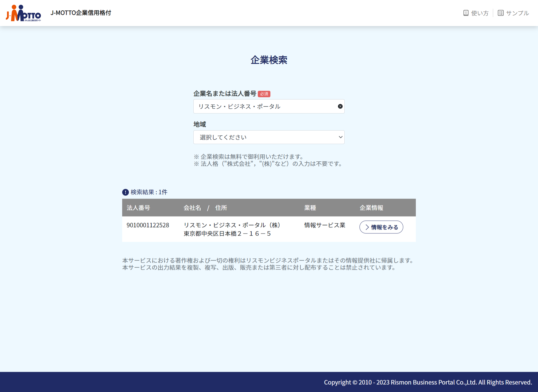Click the 必須 required badge
The image size is (538, 392).
tap(264, 94)
